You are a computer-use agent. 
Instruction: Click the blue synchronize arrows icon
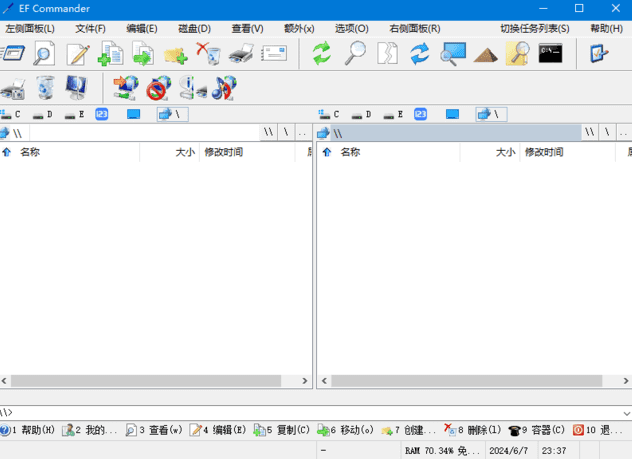pyautogui.click(x=420, y=54)
